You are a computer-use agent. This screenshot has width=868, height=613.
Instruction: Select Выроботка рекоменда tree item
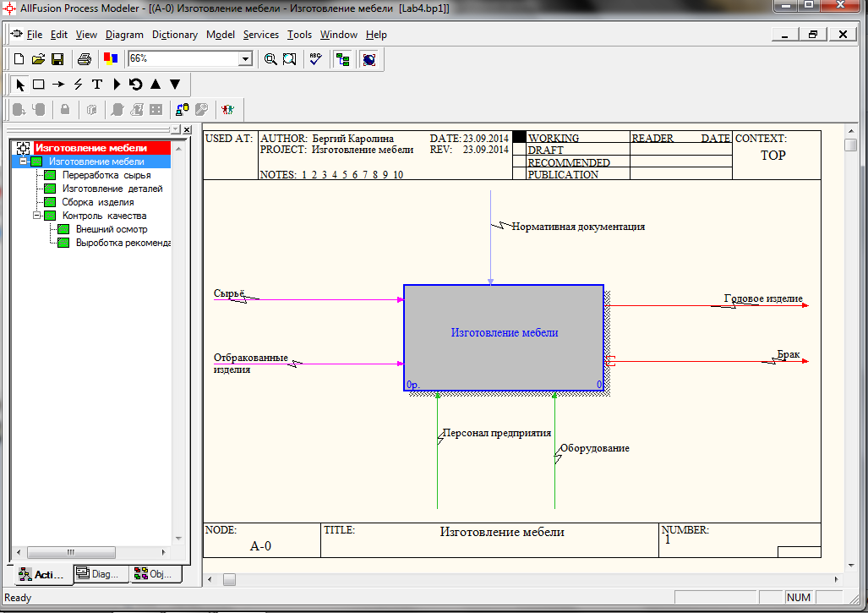123,243
